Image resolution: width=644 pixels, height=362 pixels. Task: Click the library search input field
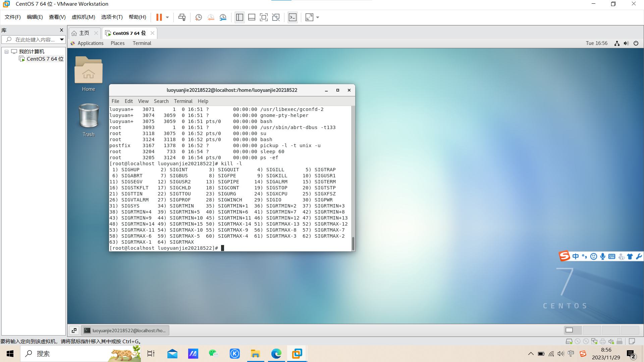pos(31,40)
